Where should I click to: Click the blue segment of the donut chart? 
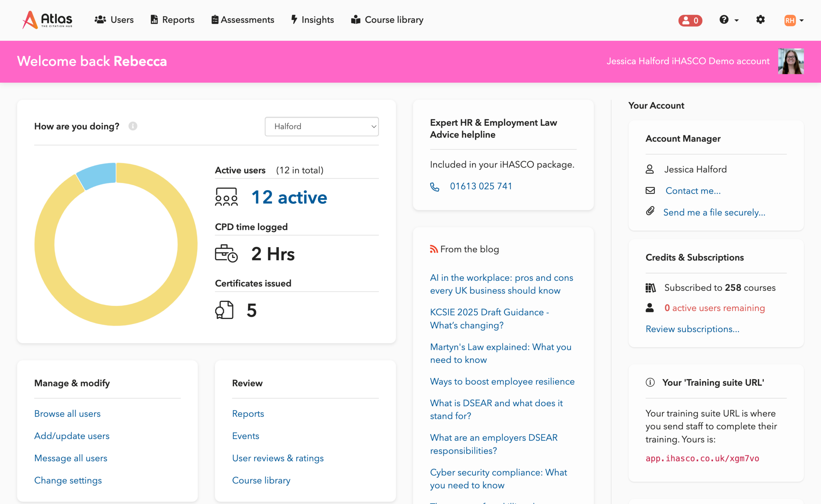(x=98, y=175)
